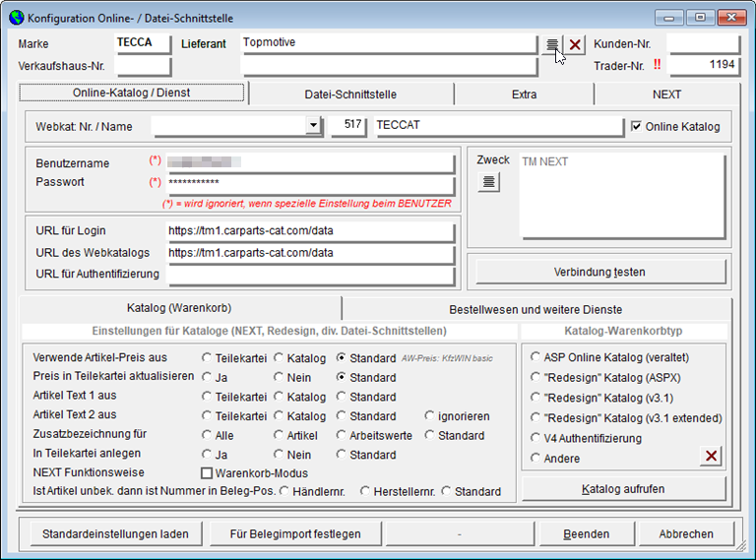Choose "Redesign" Katalog (v3.1 extended) option

[x=535, y=417]
